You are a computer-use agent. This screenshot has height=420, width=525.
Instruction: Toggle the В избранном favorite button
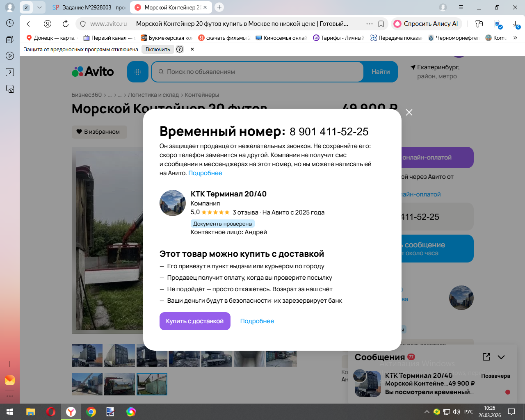(99, 132)
